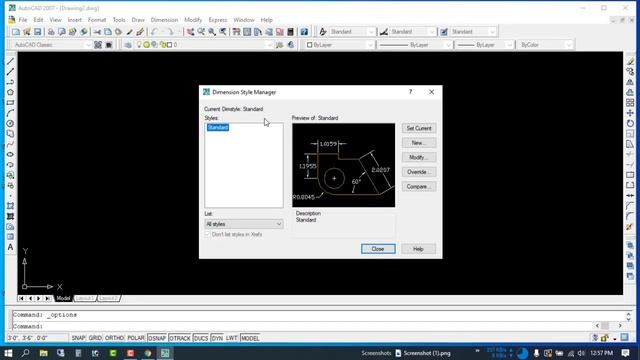The image size is (640, 360).
Task: Open the 'All styles' List dropdown
Action: tap(244, 224)
